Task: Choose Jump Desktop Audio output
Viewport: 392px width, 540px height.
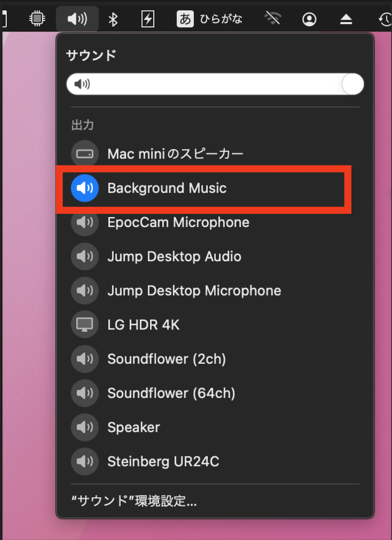Action: pyautogui.click(x=174, y=256)
